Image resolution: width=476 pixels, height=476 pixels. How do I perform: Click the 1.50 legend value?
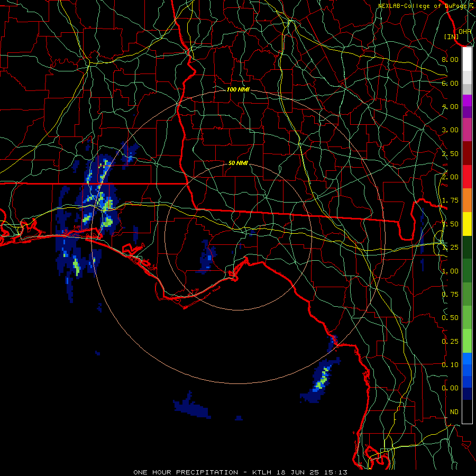450,224
